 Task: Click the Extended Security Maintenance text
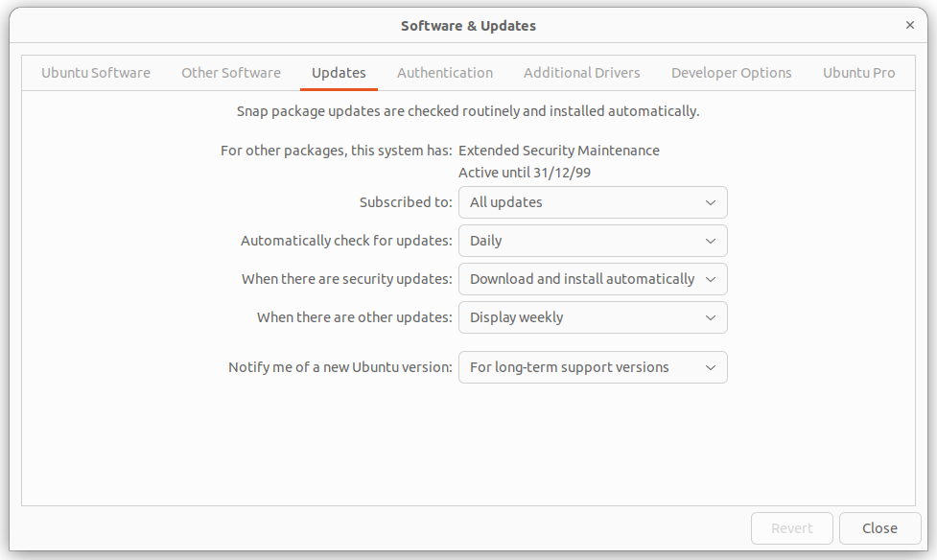(x=559, y=151)
